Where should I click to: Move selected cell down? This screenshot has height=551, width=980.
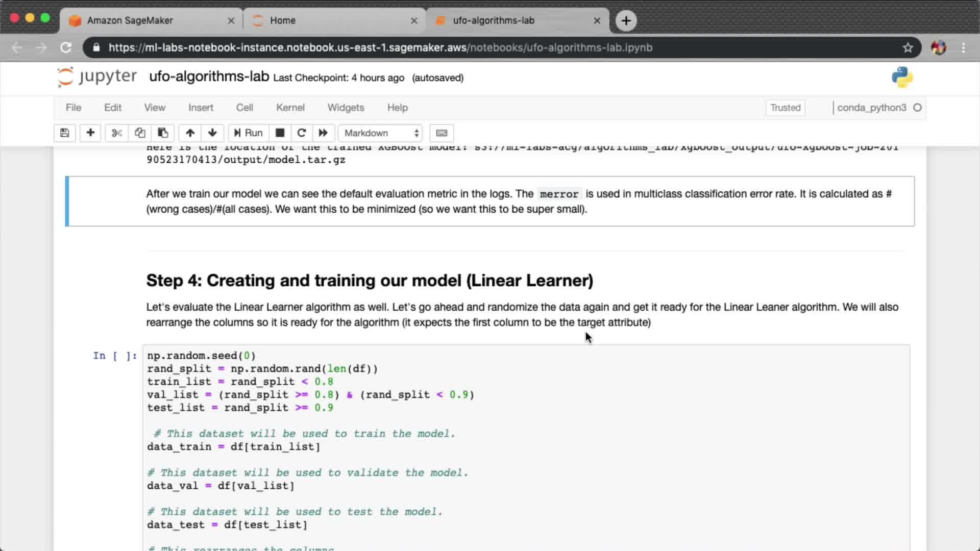coord(212,133)
